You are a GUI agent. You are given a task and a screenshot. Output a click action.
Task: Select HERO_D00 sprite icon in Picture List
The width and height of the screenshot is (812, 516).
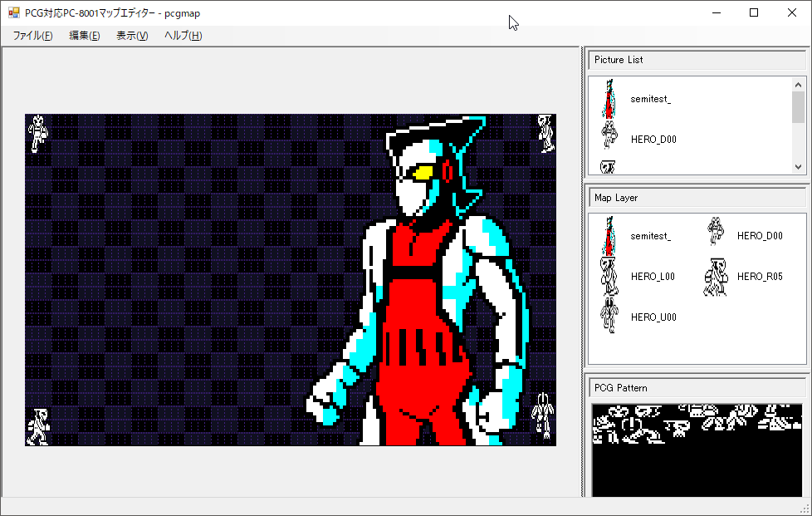click(609, 135)
